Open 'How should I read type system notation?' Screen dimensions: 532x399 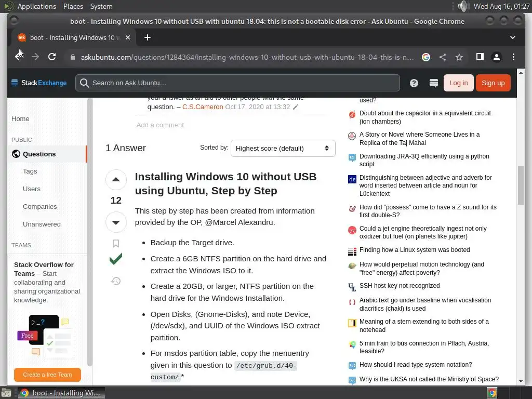click(416, 364)
